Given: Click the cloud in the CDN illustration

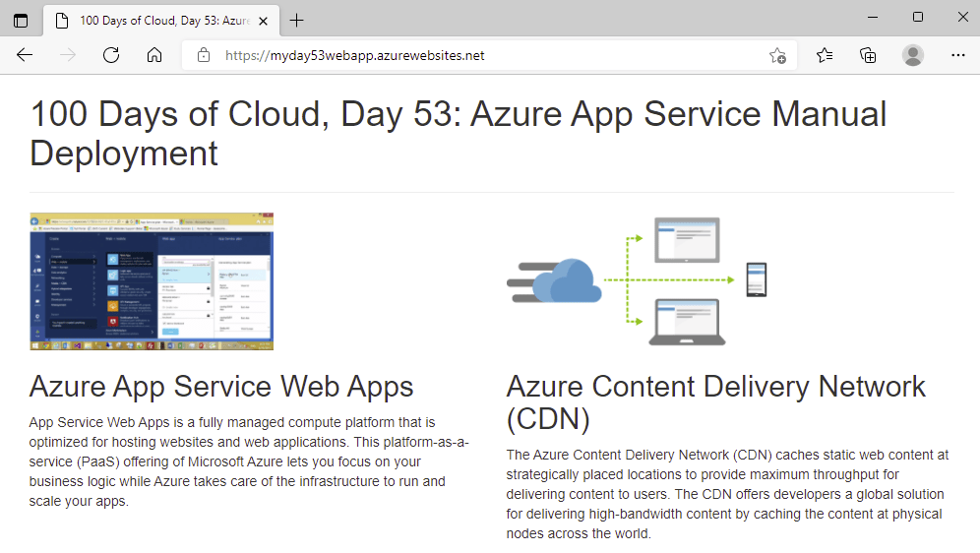Looking at the screenshot, I should [x=571, y=280].
